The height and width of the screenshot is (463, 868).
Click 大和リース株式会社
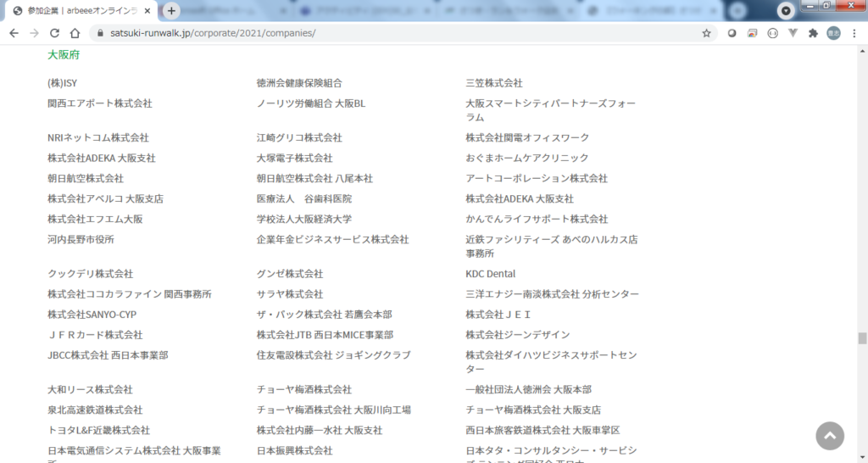pos(90,390)
